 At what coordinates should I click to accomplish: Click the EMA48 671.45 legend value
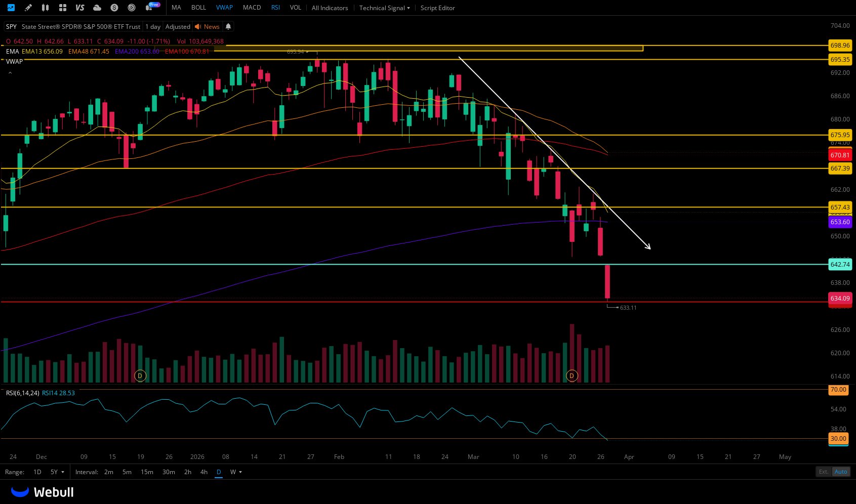(89, 51)
